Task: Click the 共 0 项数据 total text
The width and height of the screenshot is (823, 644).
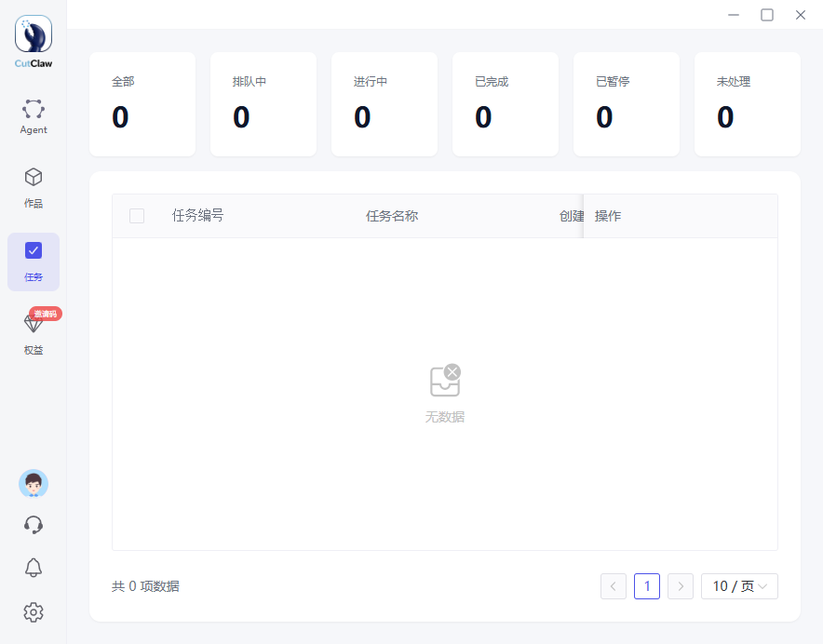Action: 145,586
